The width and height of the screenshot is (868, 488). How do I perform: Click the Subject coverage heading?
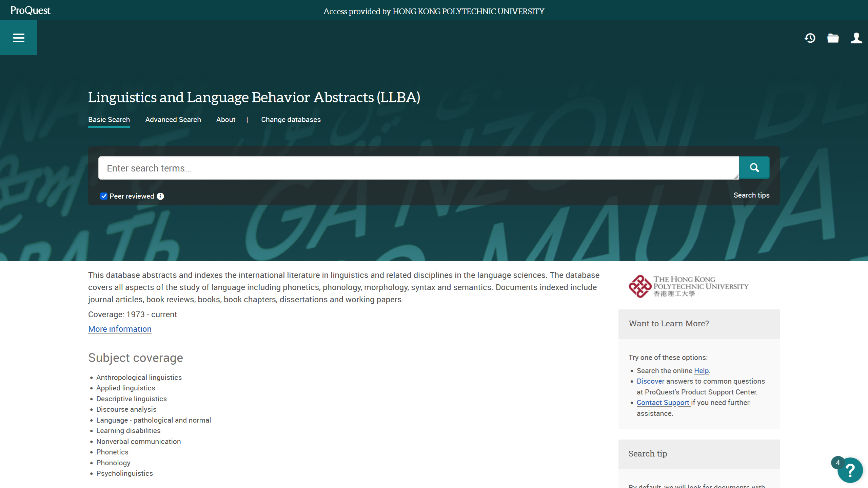point(136,358)
